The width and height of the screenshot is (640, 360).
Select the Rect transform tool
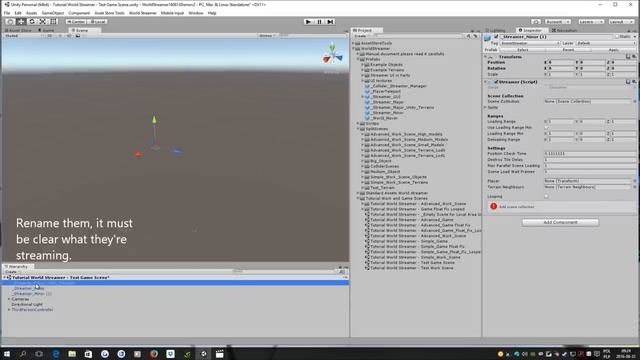(x=53, y=22)
